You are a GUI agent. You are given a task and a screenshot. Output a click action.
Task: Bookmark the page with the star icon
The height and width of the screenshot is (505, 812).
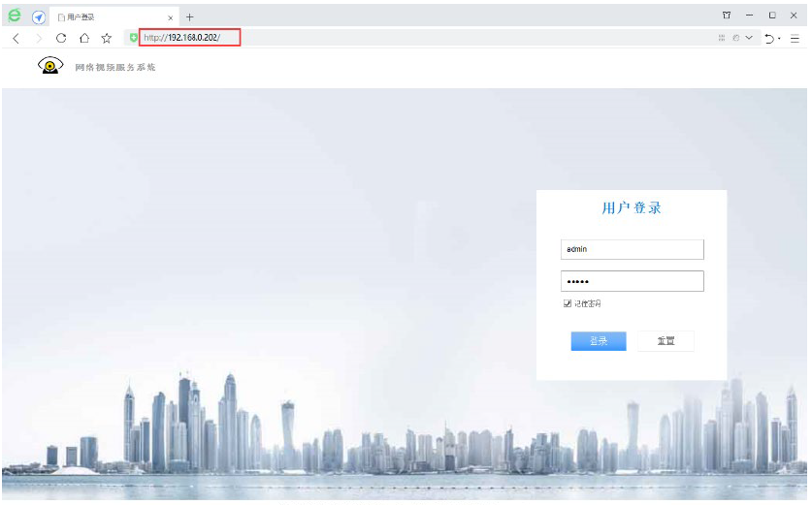click(107, 38)
